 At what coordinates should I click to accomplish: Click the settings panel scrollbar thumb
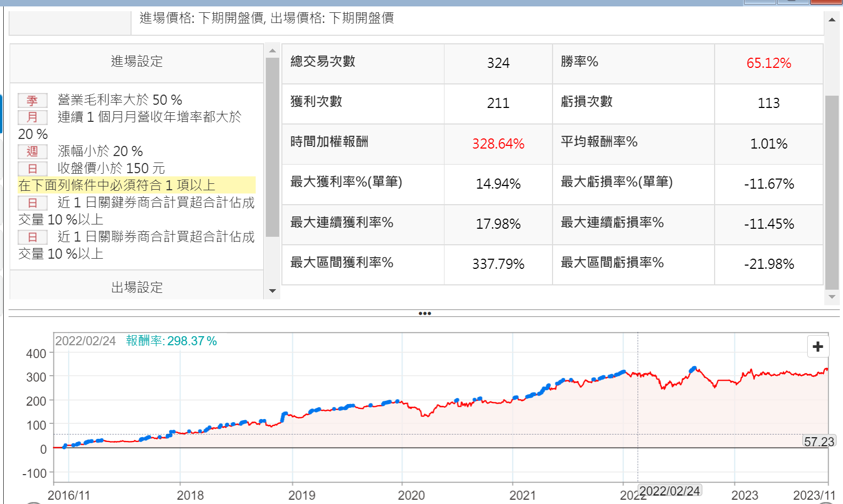pyautogui.click(x=272, y=147)
